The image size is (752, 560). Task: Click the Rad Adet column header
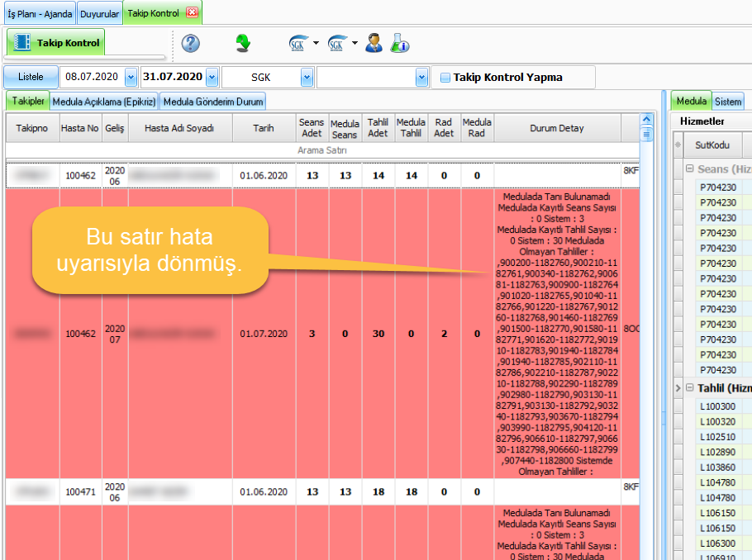point(444,128)
